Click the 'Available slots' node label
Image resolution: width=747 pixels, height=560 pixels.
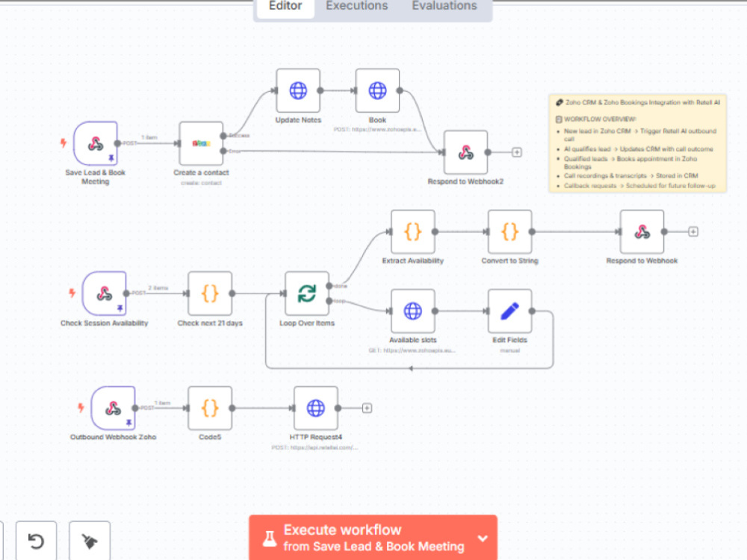pyautogui.click(x=412, y=340)
